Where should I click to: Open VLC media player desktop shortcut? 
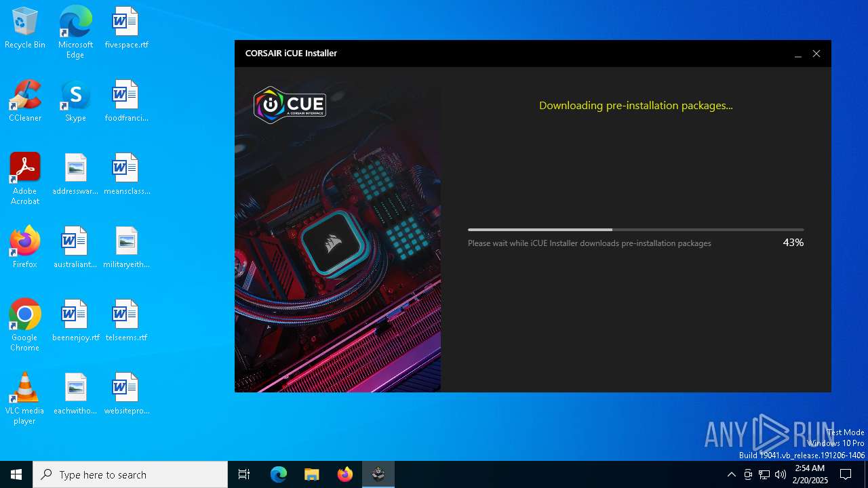click(x=25, y=398)
